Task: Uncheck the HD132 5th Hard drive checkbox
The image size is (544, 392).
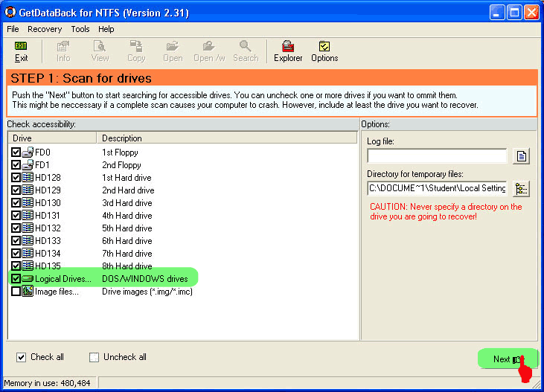Action: pyautogui.click(x=16, y=228)
